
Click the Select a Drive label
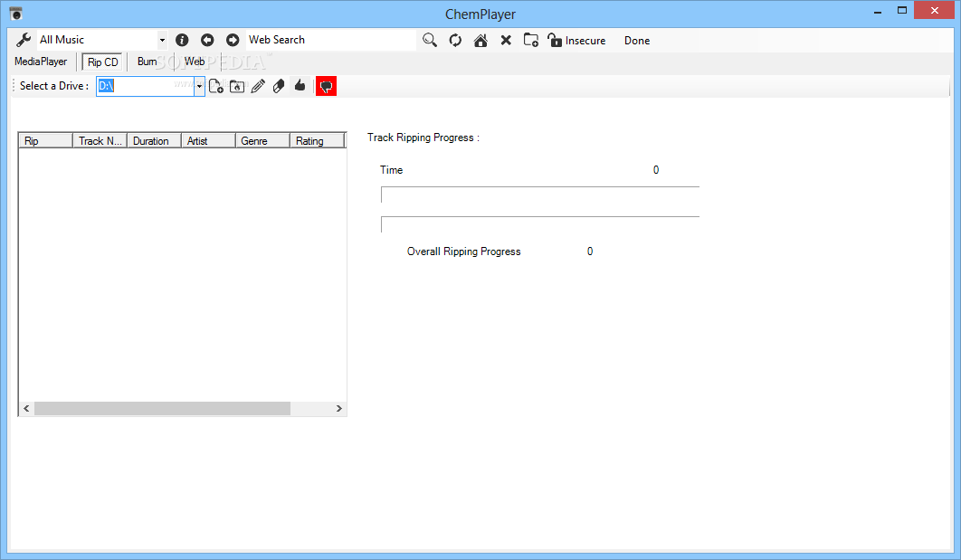pyautogui.click(x=54, y=86)
